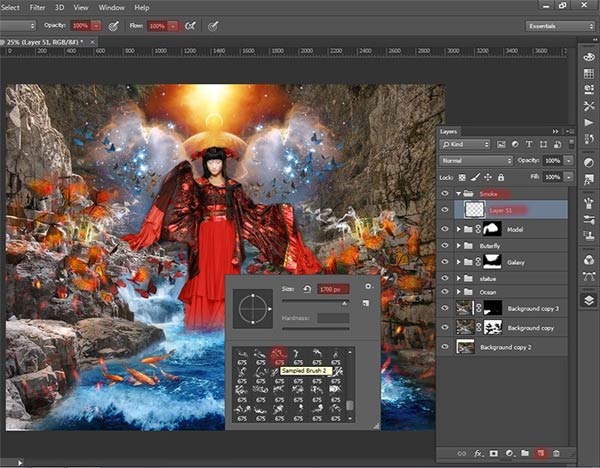Reset brush size to original icon
The width and height of the screenshot is (600, 468).
click(x=307, y=289)
